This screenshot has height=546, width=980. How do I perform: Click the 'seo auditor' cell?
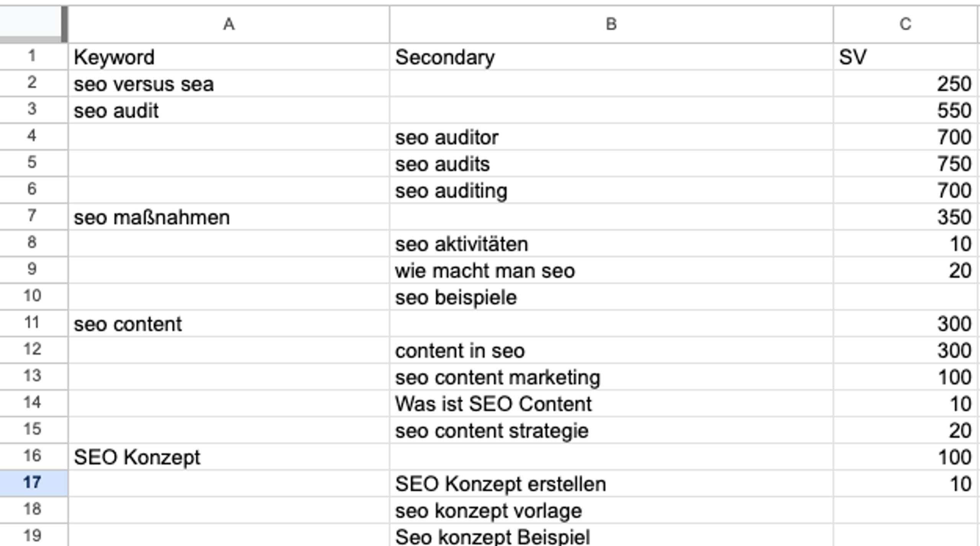pyautogui.click(x=611, y=137)
